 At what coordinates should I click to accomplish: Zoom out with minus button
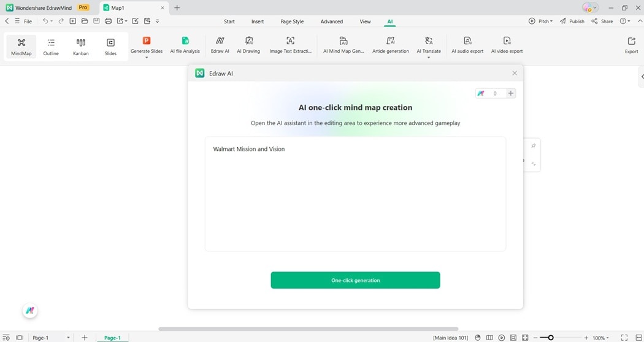535,338
